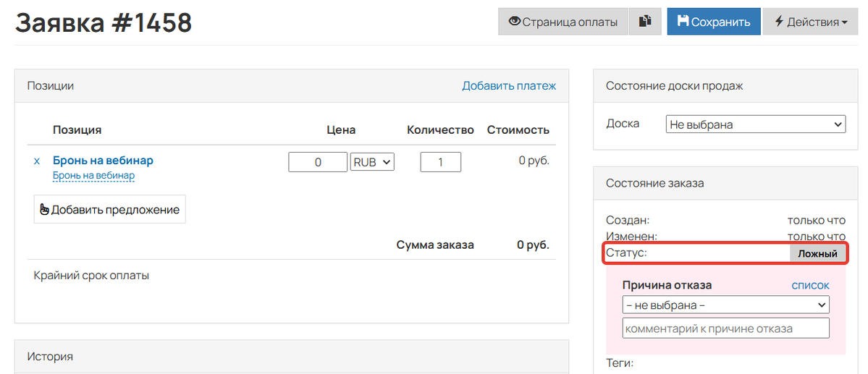
Task: Open the Действия dropdown menu
Action: (x=810, y=22)
